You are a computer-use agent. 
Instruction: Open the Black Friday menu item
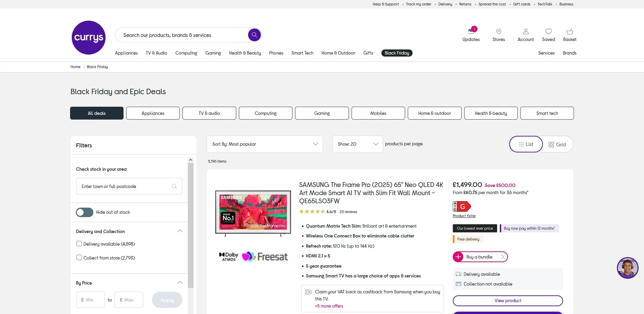click(x=397, y=53)
